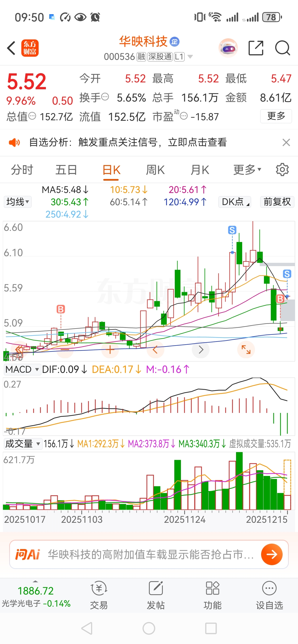Tap the chart rewind double-arrow button

coord(19,349)
